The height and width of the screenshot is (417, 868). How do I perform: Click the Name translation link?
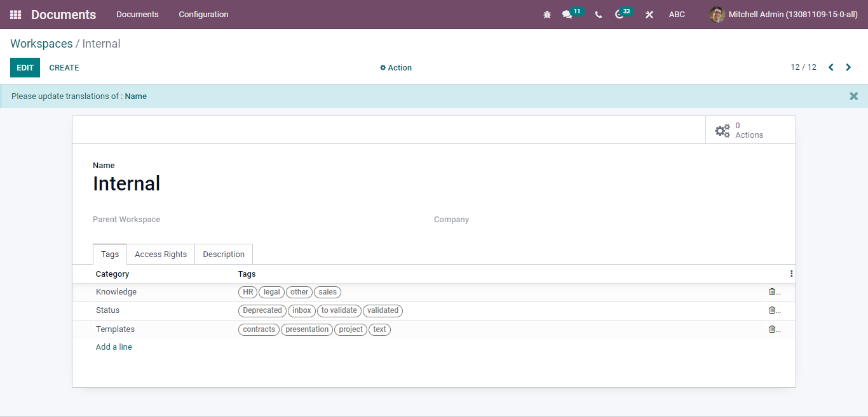[135, 96]
